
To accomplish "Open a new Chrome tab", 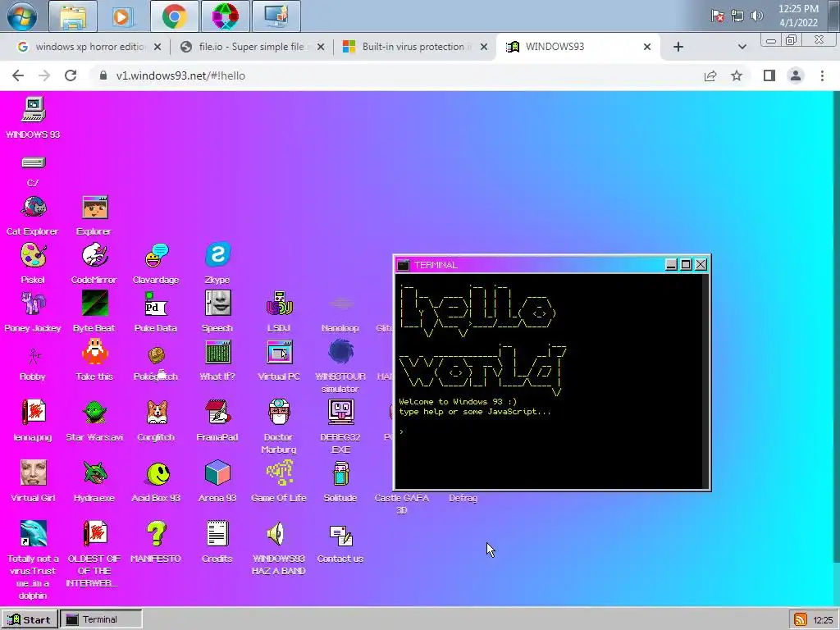I will coord(678,47).
